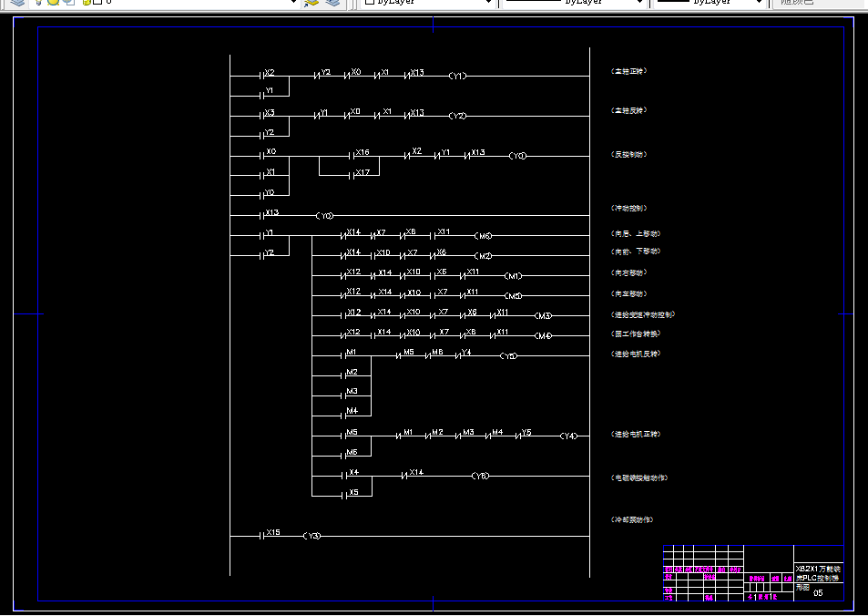Screen dimensions: 868x616
Task: Select the 向左移动 comment text
Action: [x=628, y=293]
